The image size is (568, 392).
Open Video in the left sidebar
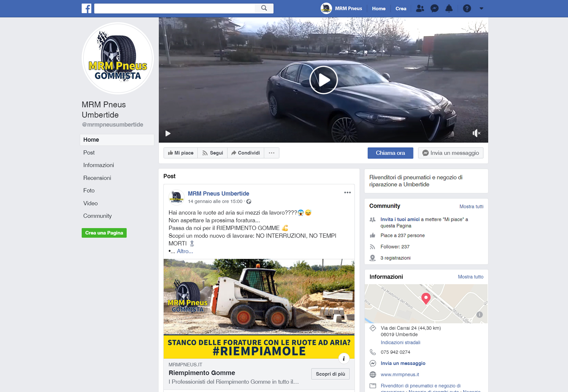[x=91, y=203]
